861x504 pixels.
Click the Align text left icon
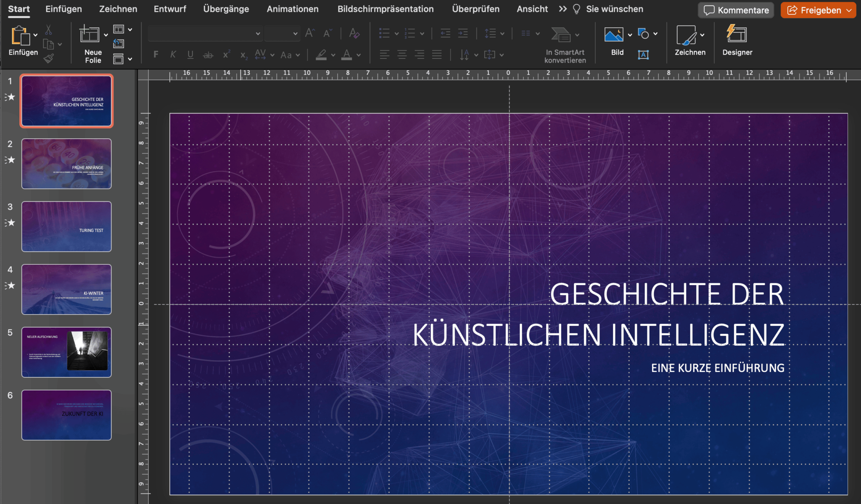384,55
